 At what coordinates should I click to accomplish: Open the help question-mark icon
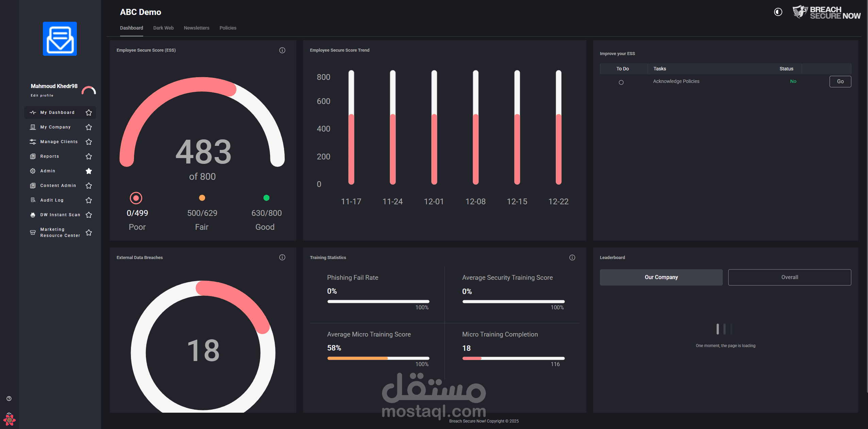[x=9, y=398]
